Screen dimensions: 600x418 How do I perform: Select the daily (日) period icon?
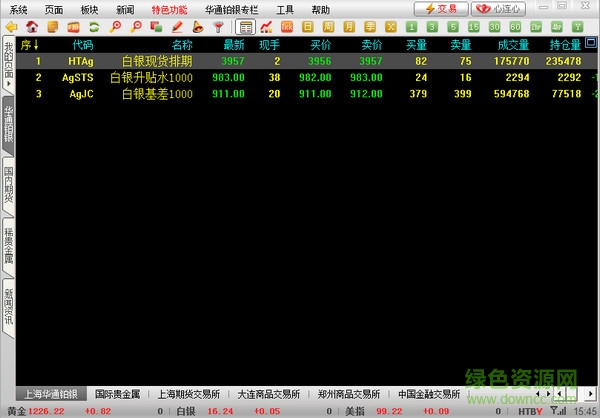[x=308, y=27]
